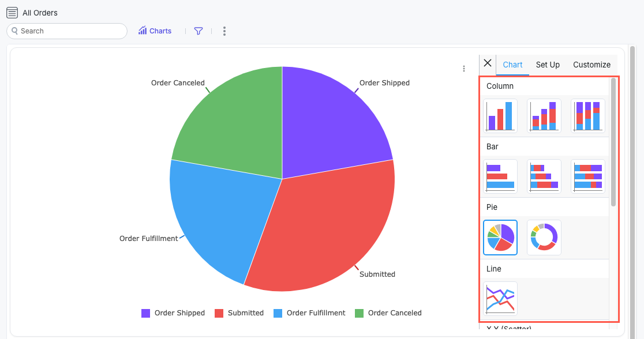The width and height of the screenshot is (644, 339).
Task: Select the line chart type icon
Action: point(500,298)
